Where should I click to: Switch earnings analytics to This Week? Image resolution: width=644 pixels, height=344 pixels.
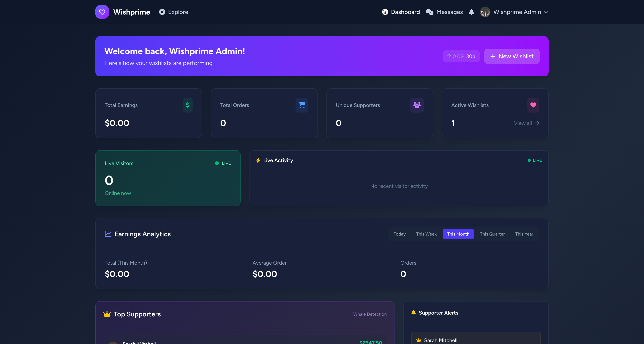point(426,234)
